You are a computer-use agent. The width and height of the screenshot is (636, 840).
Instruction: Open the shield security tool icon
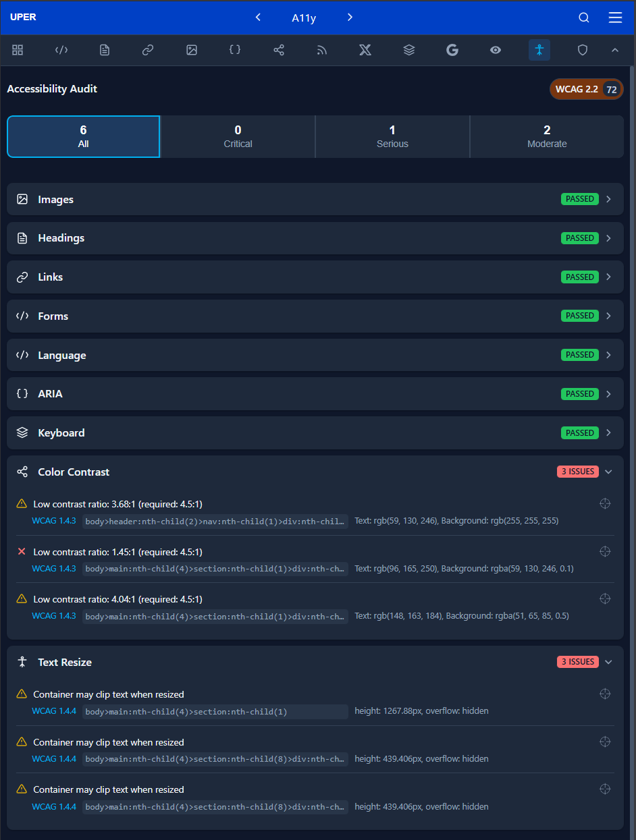point(582,50)
